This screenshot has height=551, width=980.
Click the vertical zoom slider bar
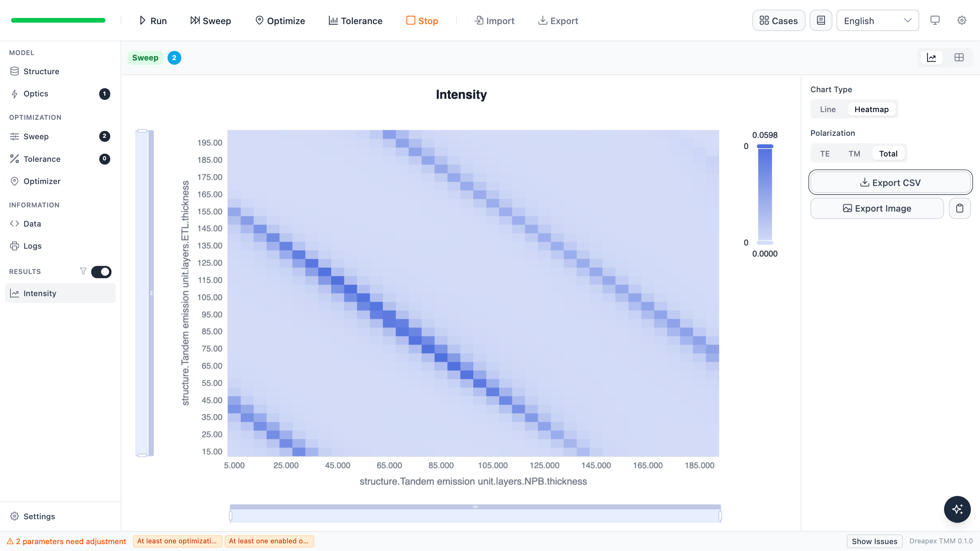pyautogui.click(x=145, y=293)
